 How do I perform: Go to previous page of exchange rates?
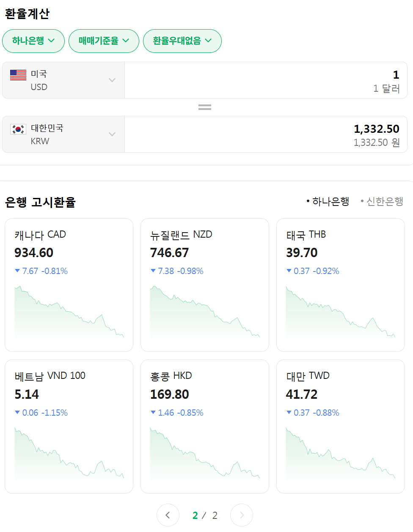point(168,515)
